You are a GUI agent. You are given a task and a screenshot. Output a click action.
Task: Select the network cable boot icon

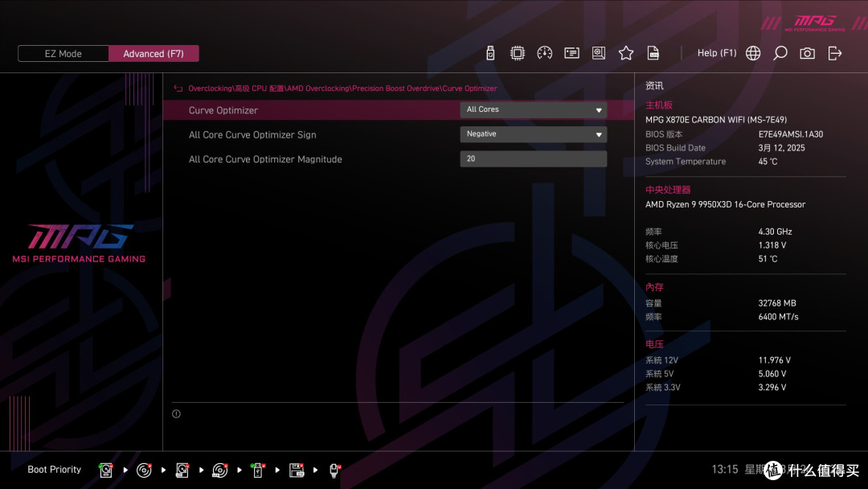334,471
